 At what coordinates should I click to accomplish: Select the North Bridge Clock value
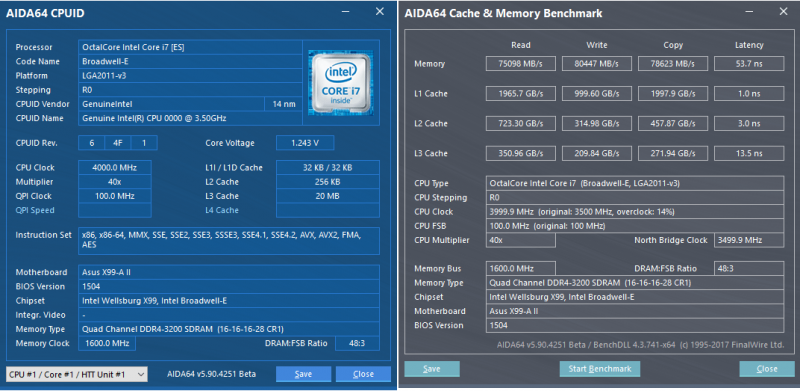click(749, 240)
